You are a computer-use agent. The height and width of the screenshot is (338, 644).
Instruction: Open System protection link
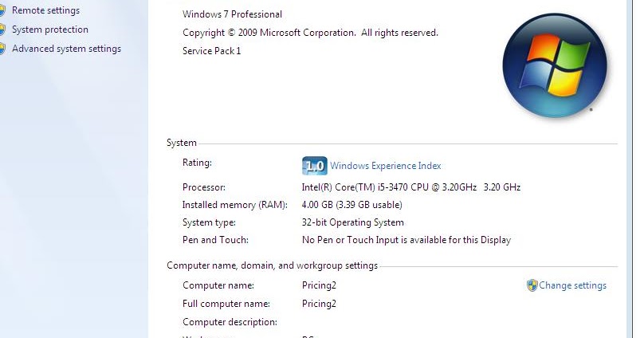coord(49,29)
